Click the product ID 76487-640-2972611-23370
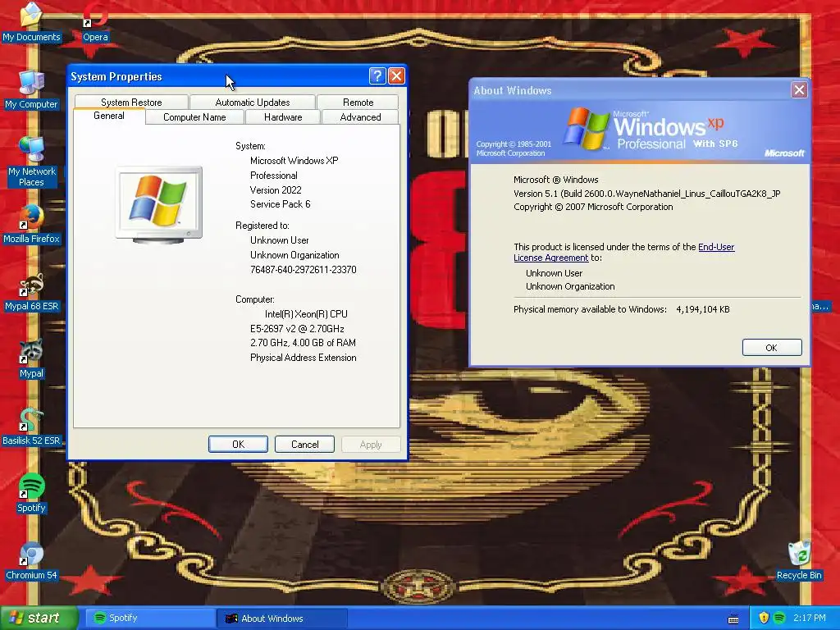Image resolution: width=840 pixels, height=630 pixels. 304,269
